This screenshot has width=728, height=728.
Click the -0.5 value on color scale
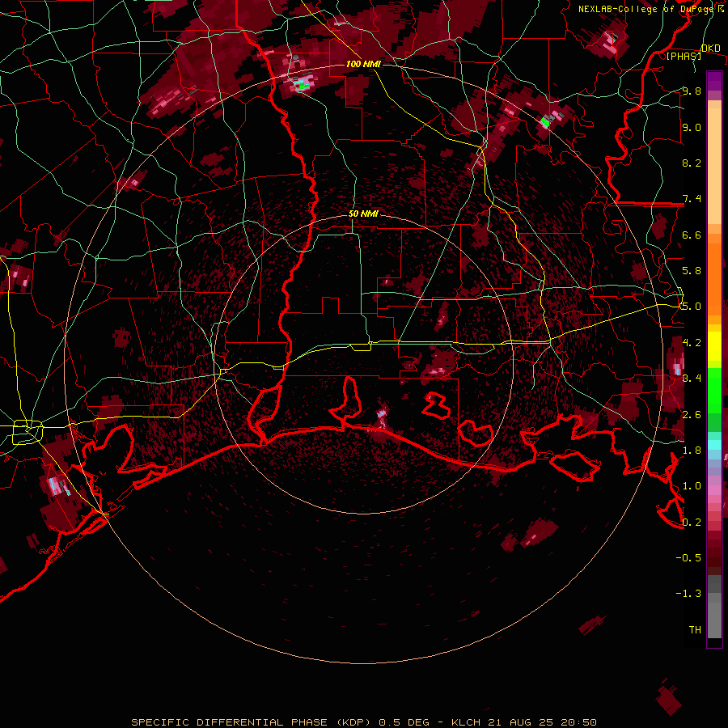688,558
